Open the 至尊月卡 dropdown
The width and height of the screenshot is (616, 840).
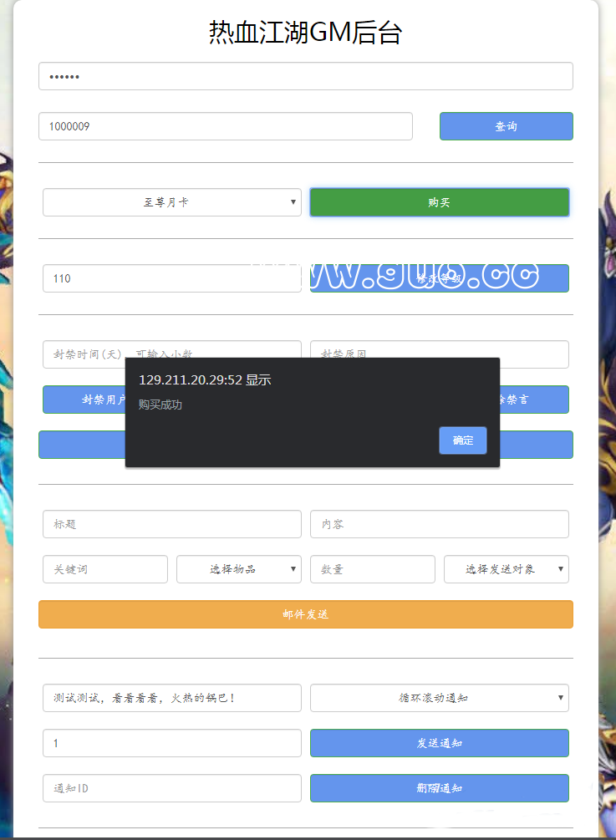tap(172, 202)
